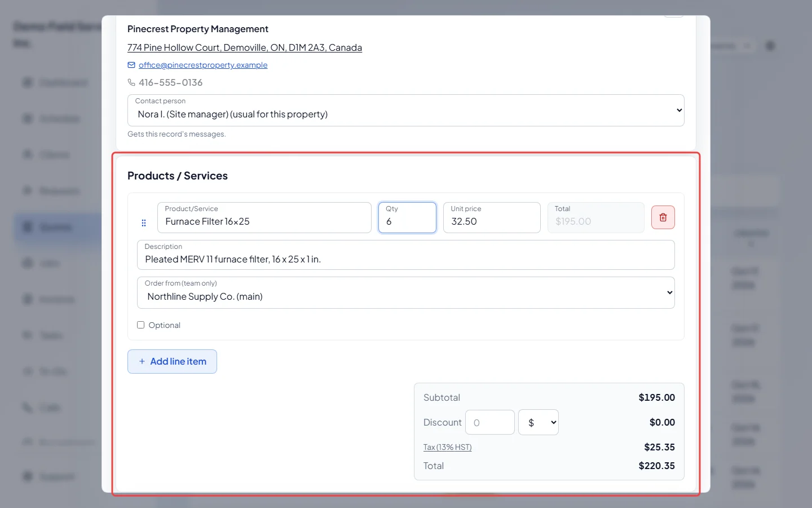This screenshot has width=812, height=508.
Task: Select the Pinecrest Property Management name
Action: pyautogui.click(x=198, y=29)
